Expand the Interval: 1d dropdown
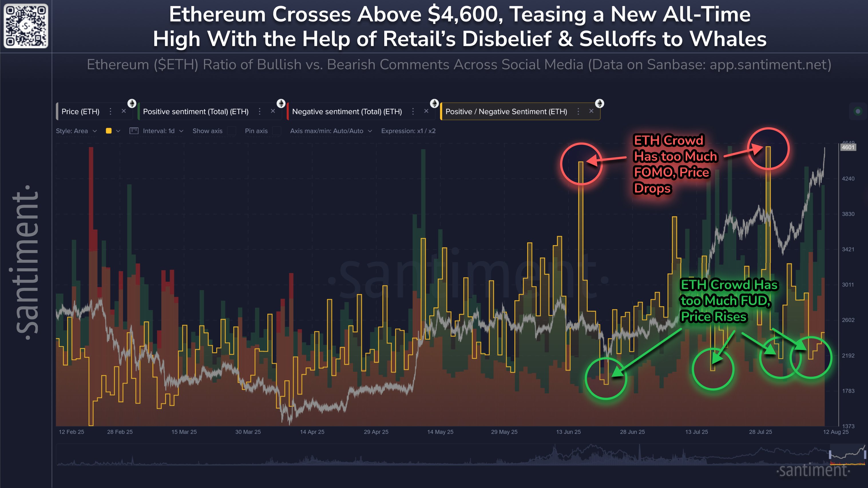Image resolution: width=868 pixels, height=488 pixels. pos(163,131)
